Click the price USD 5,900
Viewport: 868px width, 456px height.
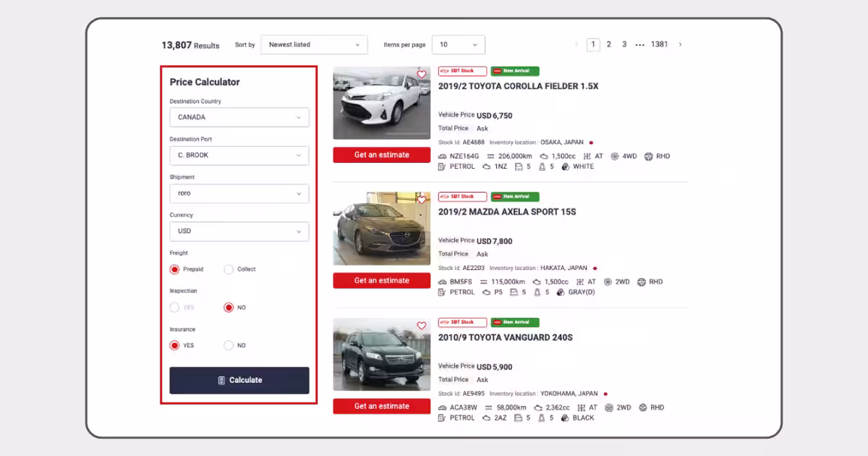(495, 367)
